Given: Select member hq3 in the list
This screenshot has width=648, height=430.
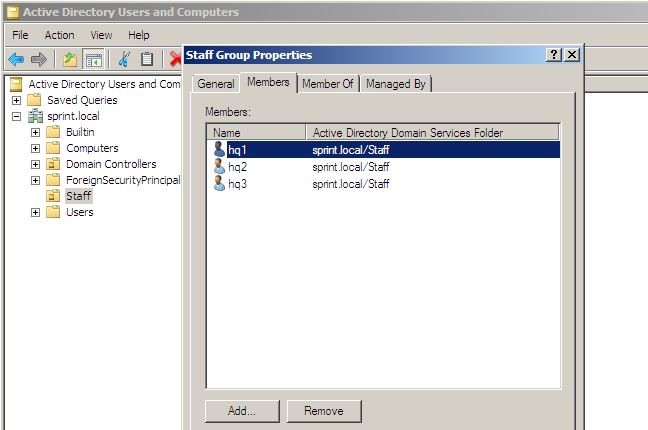Looking at the screenshot, I should pos(383,184).
